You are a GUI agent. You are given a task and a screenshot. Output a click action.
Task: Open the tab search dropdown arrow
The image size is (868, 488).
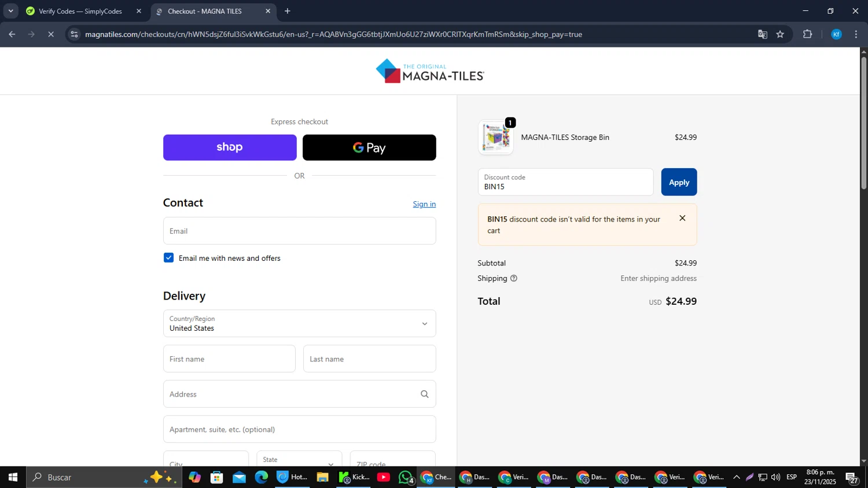coord(10,11)
